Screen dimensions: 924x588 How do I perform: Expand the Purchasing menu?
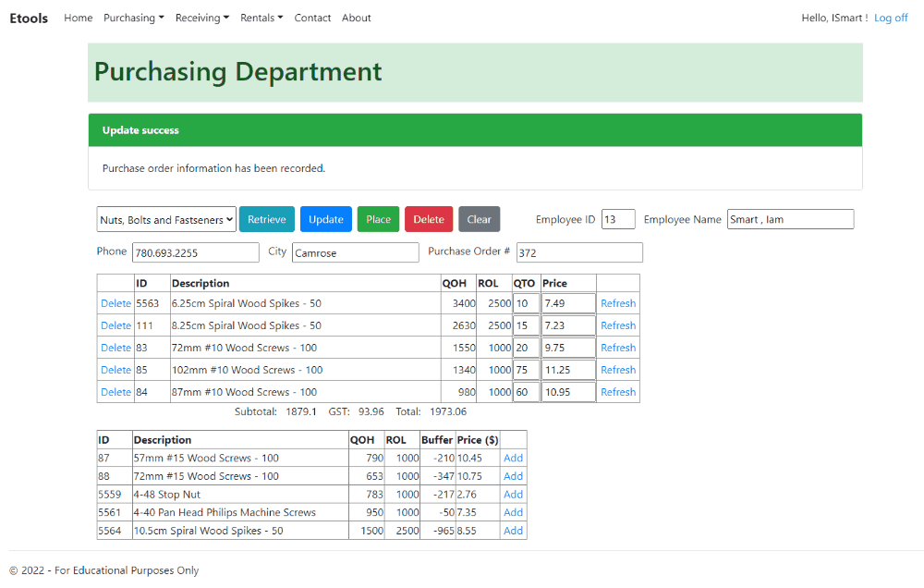click(x=133, y=17)
